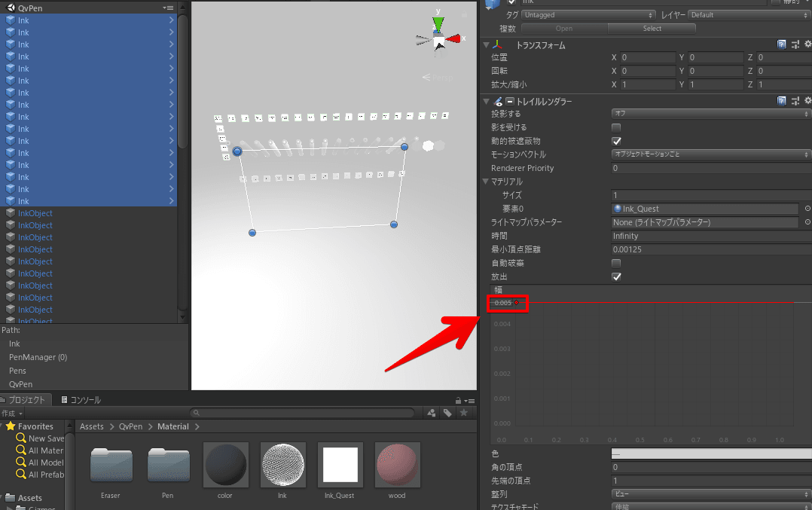Open Trail Renderer component help icon
The width and height of the screenshot is (812, 510).
782,101
